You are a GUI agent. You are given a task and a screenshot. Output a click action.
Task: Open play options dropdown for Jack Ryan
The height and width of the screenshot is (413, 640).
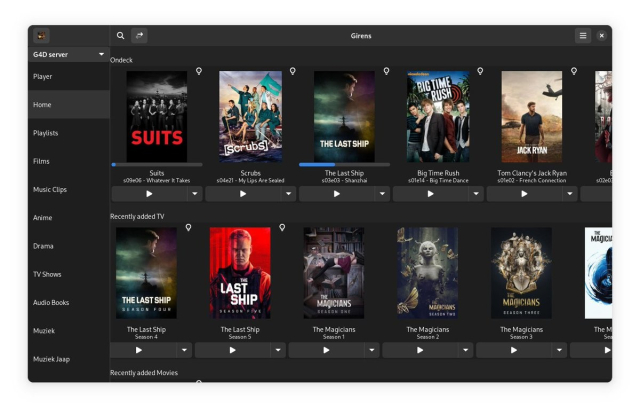click(x=570, y=194)
